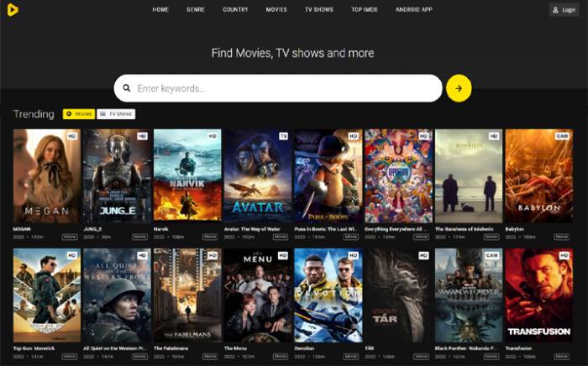The height and width of the screenshot is (366, 588).
Task: Open the M3GAN movie poster
Action: tap(47, 176)
